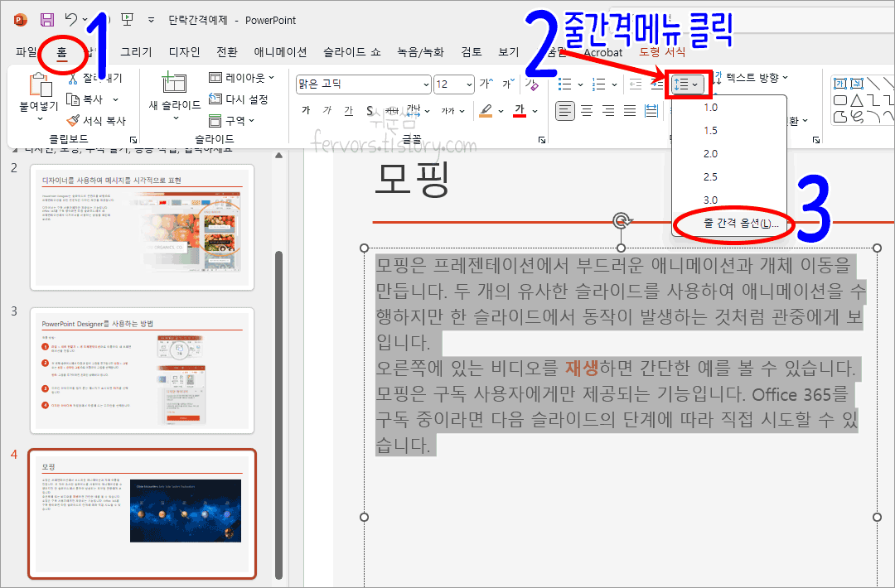The width and height of the screenshot is (895, 588).
Task: Open the 맑은 고딕 font name dropdown
Action: coord(427,84)
